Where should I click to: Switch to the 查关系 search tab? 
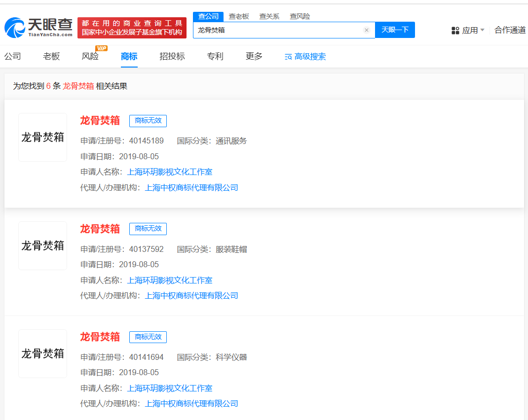click(x=269, y=16)
